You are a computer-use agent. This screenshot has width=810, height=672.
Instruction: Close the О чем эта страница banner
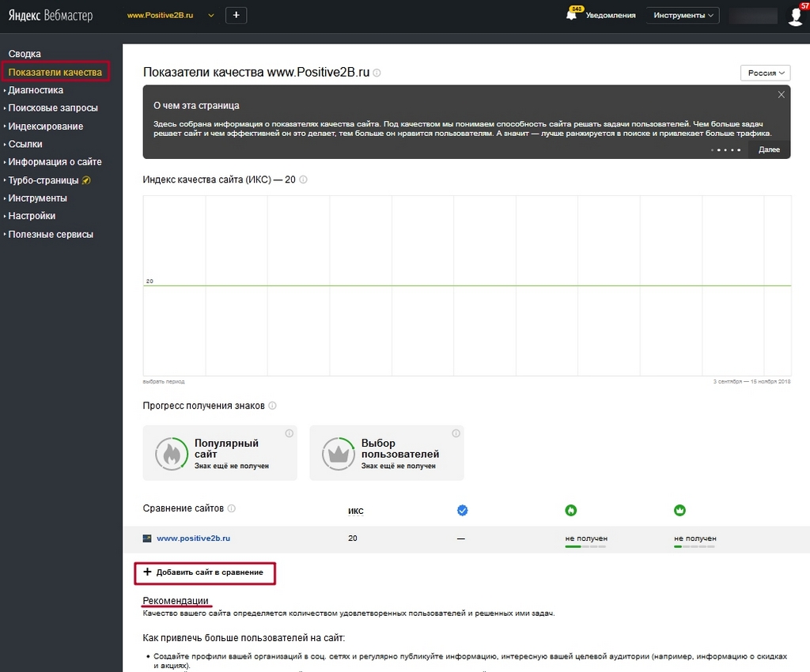[781, 94]
